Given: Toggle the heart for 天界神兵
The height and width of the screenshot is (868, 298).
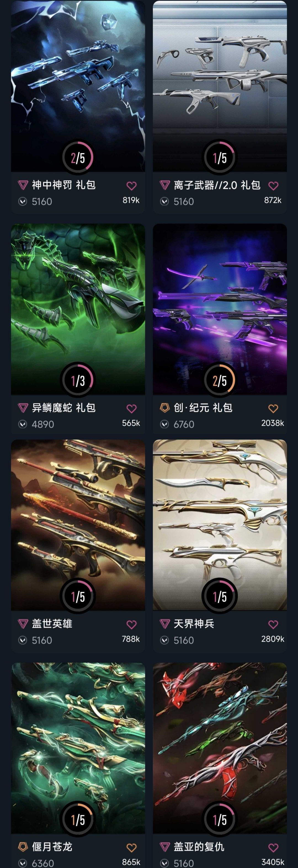Looking at the screenshot, I should (x=273, y=624).
